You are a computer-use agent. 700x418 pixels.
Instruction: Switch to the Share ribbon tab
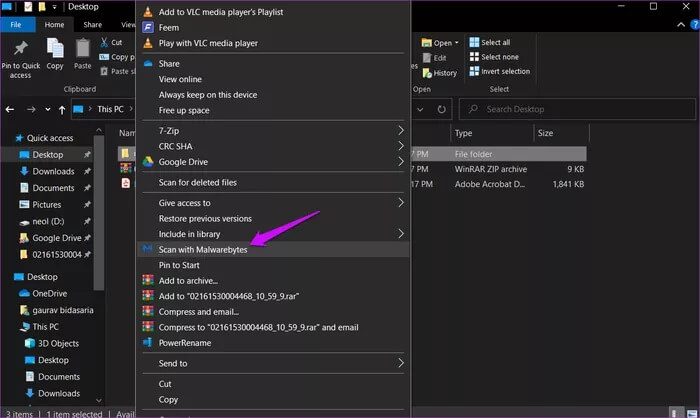tap(92, 25)
